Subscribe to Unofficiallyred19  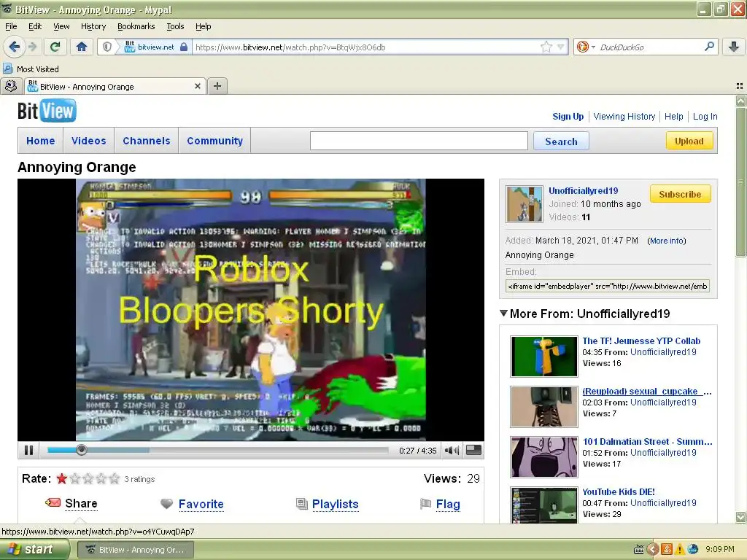click(680, 194)
